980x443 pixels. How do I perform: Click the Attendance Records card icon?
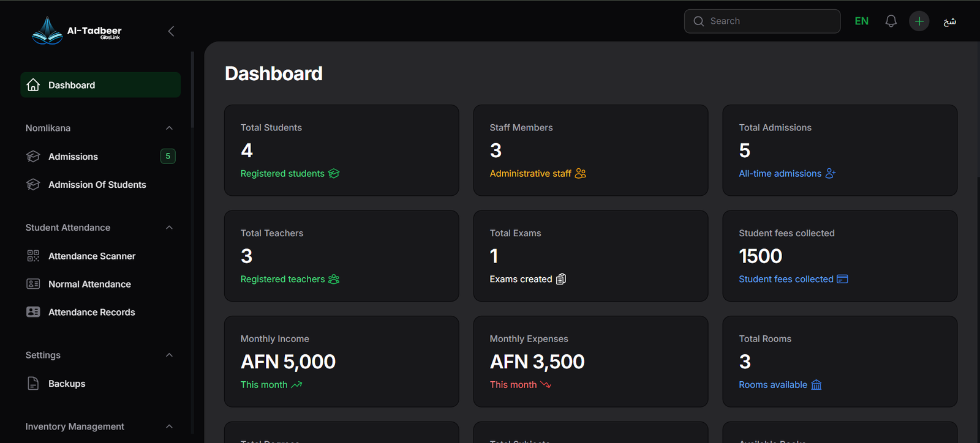[33, 312]
